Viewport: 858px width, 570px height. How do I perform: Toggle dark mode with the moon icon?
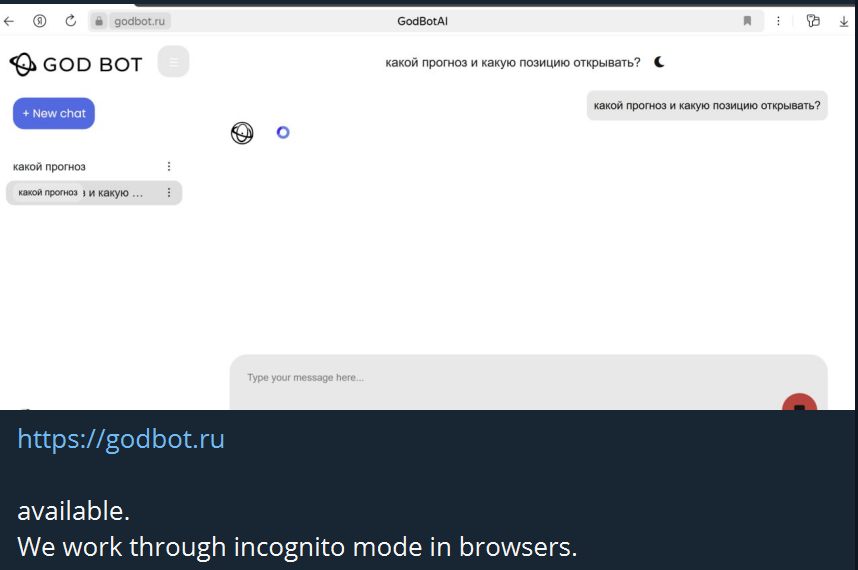tap(659, 62)
